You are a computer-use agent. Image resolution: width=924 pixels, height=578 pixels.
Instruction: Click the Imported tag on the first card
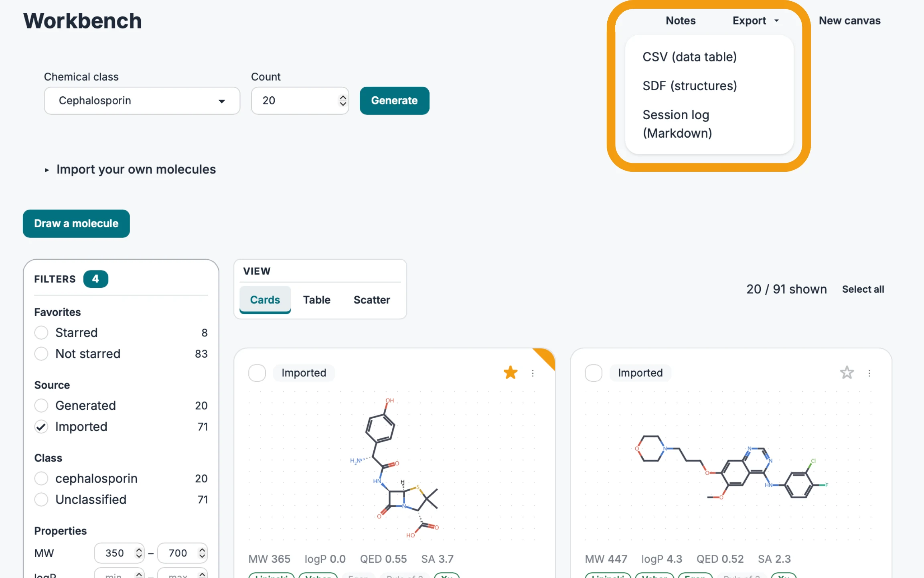coord(304,373)
